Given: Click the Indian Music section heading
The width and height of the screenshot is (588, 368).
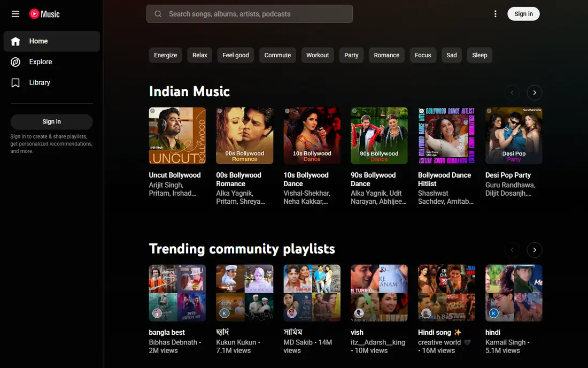Looking at the screenshot, I should 189,91.
